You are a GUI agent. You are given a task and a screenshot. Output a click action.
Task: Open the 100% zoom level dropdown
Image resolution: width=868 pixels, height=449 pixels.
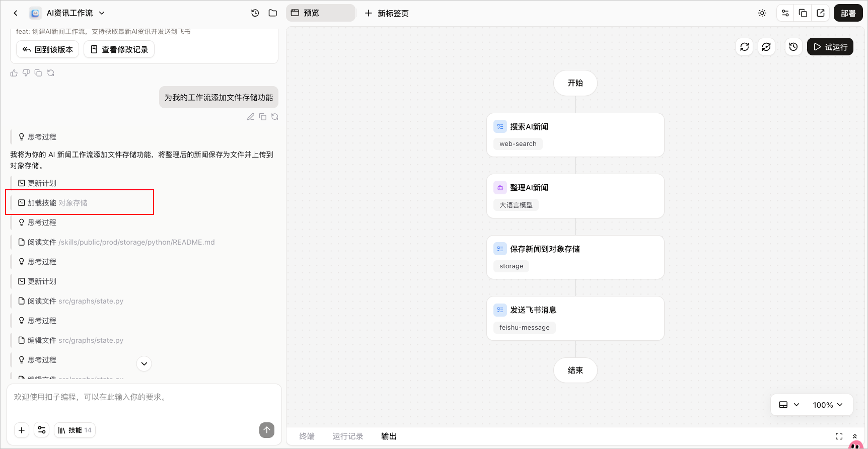point(828,405)
